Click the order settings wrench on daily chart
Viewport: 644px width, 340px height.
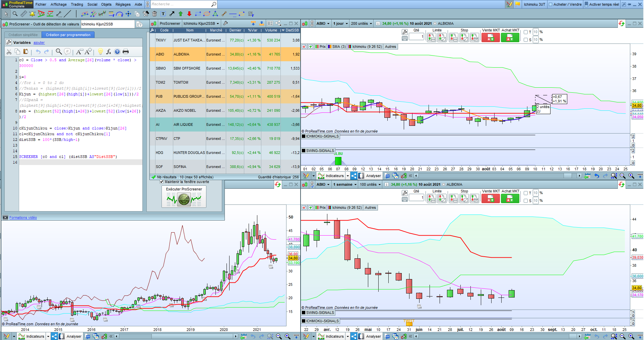405,32
